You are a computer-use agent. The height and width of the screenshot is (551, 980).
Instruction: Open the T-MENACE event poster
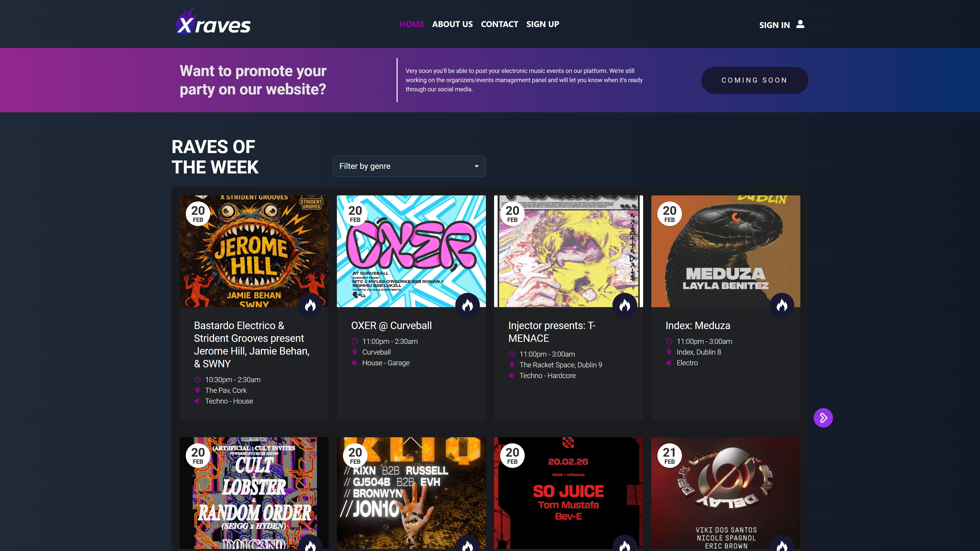[x=568, y=251]
